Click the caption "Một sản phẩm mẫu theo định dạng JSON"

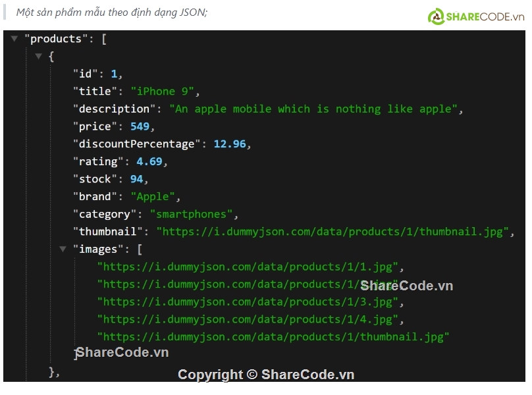[x=112, y=13]
